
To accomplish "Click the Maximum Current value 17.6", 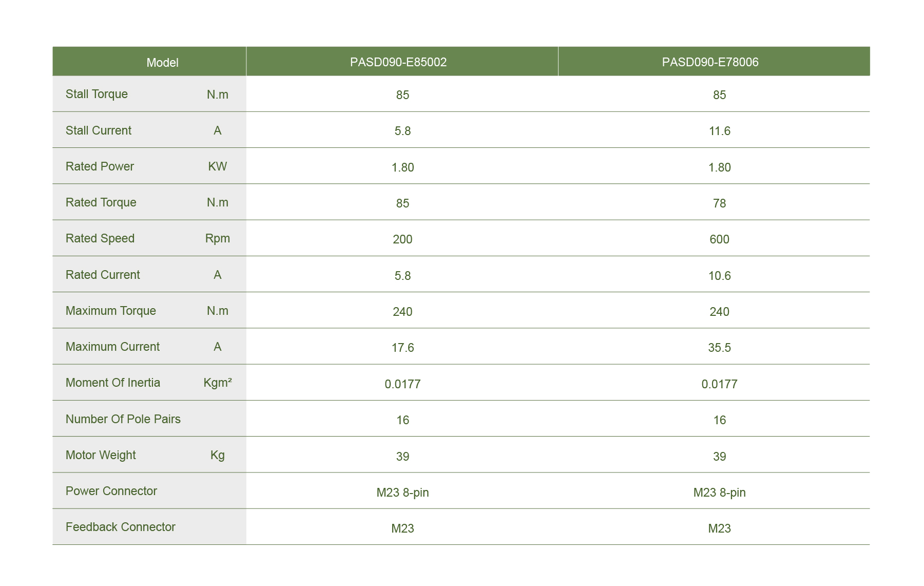I will [x=402, y=348].
